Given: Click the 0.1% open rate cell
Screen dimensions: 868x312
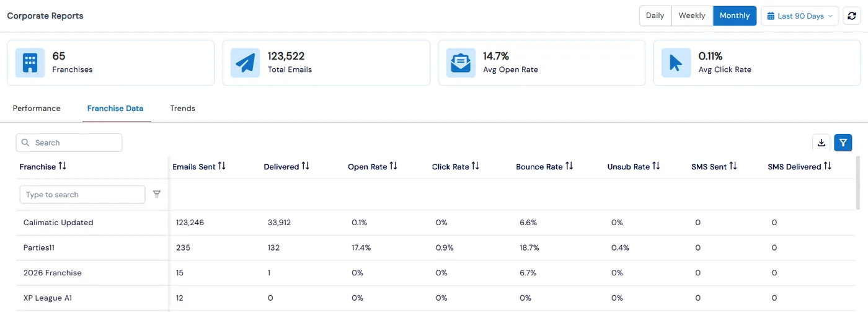Looking at the screenshot, I should 359,223.
